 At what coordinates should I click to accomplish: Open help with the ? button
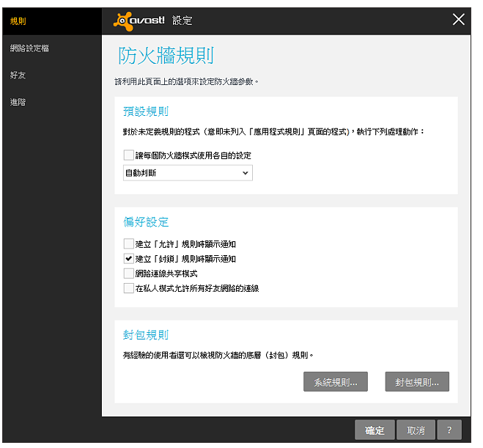point(449,430)
